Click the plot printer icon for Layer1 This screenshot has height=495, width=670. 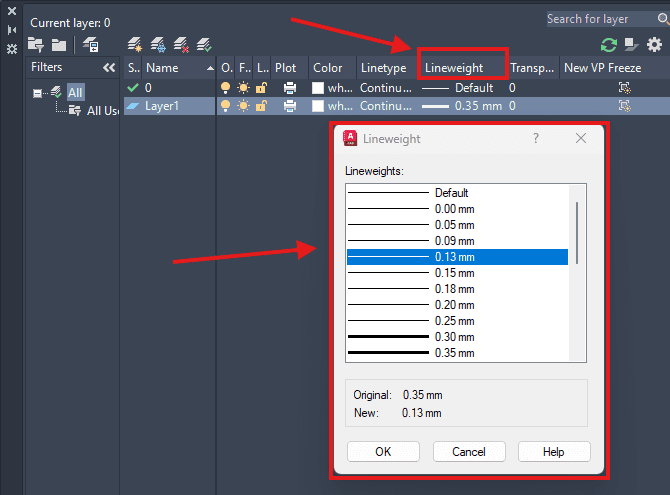[290, 105]
